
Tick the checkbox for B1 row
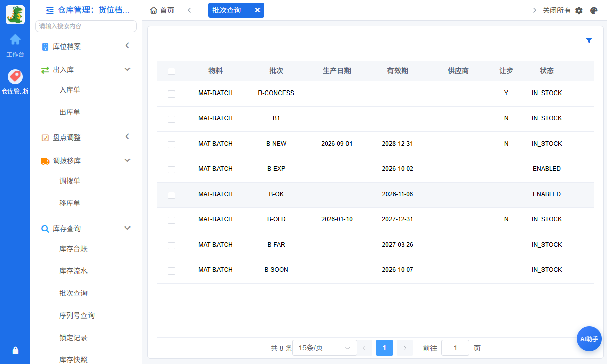(171, 119)
